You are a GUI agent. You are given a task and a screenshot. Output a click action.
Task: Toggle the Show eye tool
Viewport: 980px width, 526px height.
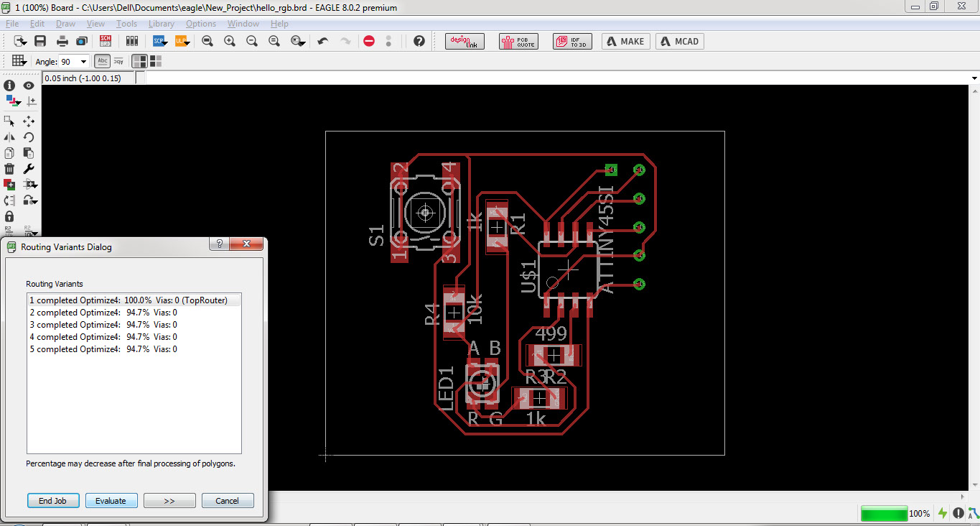point(29,86)
